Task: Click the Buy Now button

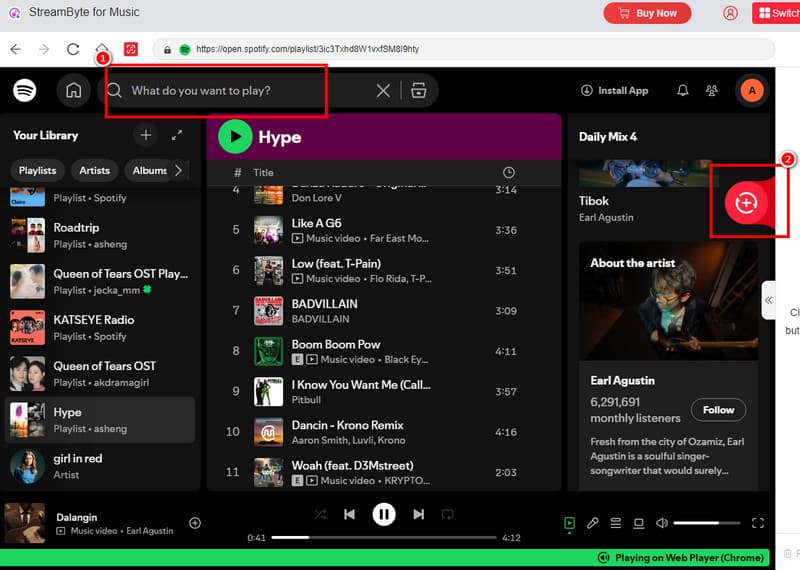Action: 647,13
